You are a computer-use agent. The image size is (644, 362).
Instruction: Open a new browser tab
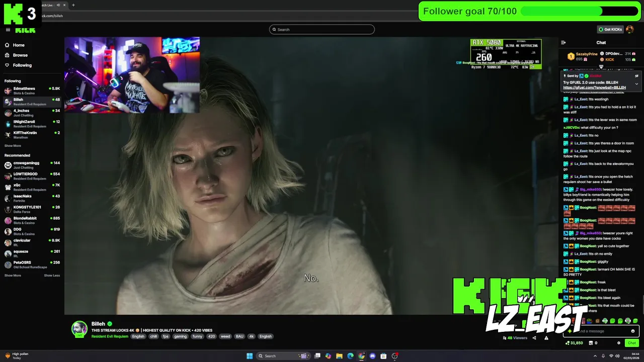pos(73,5)
